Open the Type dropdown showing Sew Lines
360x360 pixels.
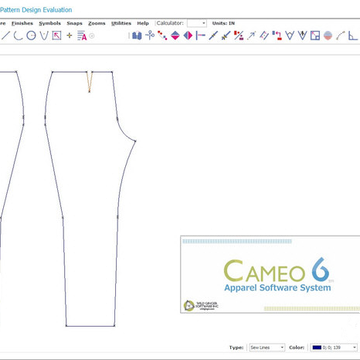click(267, 347)
